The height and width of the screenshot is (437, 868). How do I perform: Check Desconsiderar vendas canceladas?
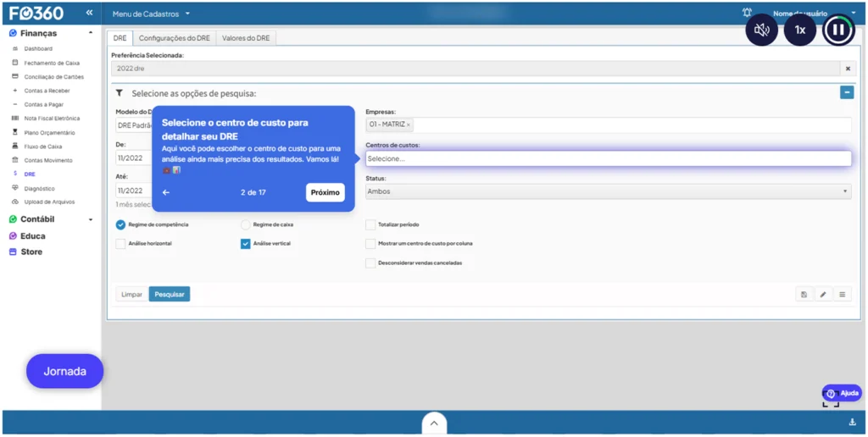click(x=370, y=263)
